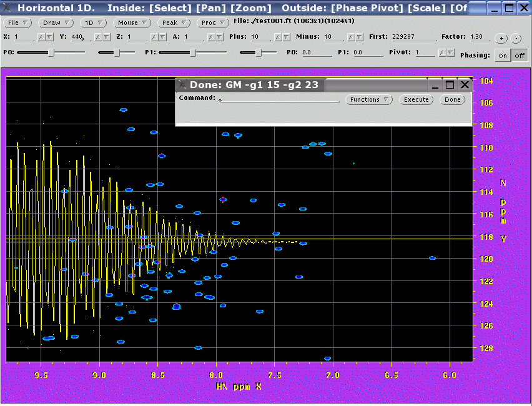Open the Mouse menu
532x406 pixels.
click(132, 22)
